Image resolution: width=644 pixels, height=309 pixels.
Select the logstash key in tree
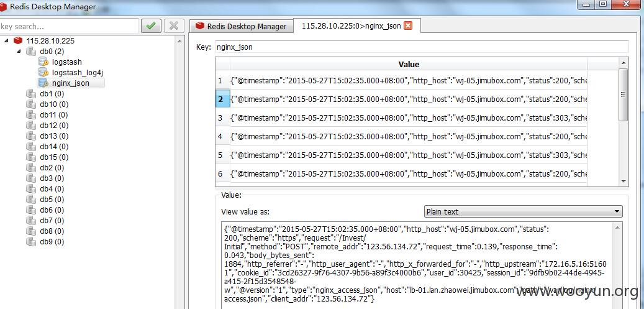66,62
